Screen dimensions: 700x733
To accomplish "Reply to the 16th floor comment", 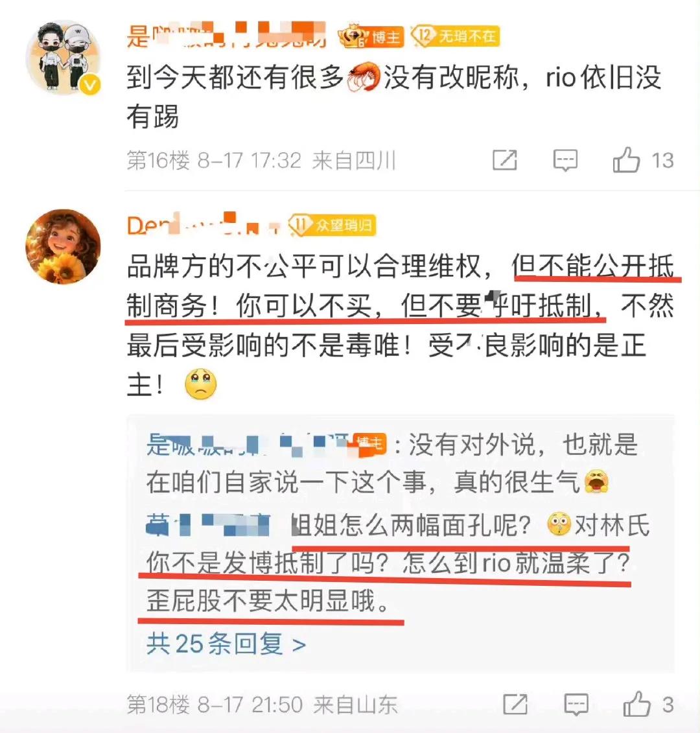I will [565, 160].
